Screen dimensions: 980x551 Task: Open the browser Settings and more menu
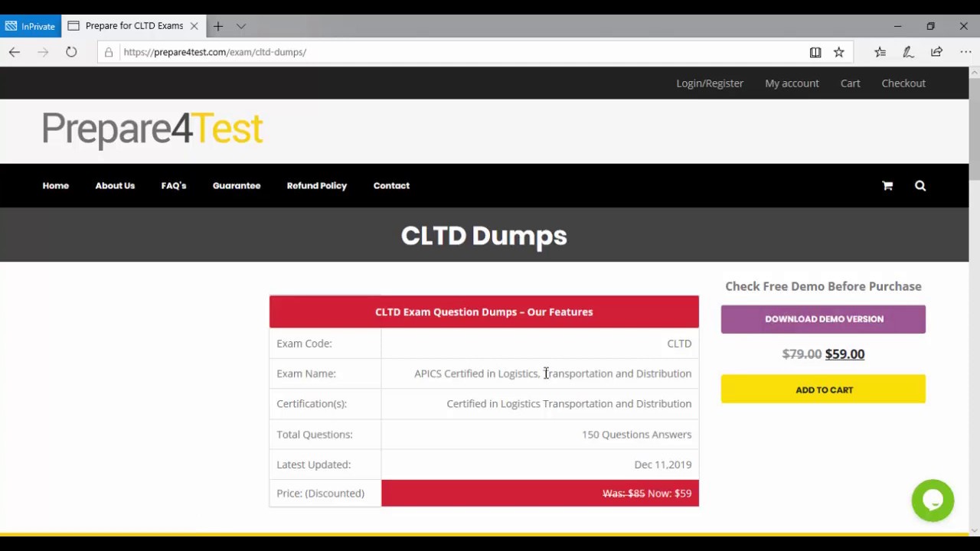[x=965, y=52]
